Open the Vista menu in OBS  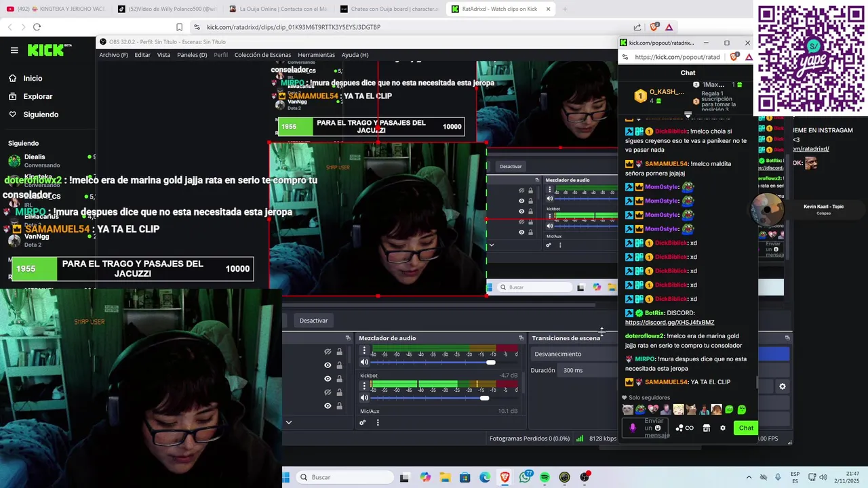pyautogui.click(x=163, y=55)
